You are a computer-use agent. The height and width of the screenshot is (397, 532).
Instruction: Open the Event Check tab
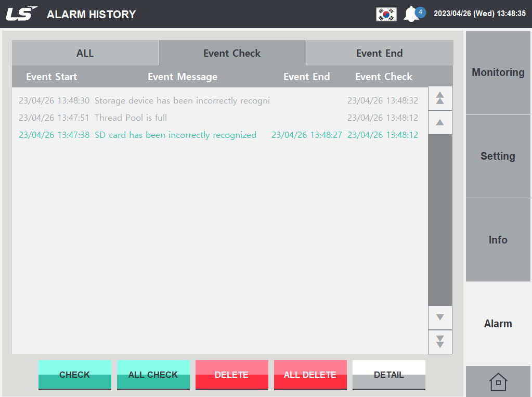(232, 53)
